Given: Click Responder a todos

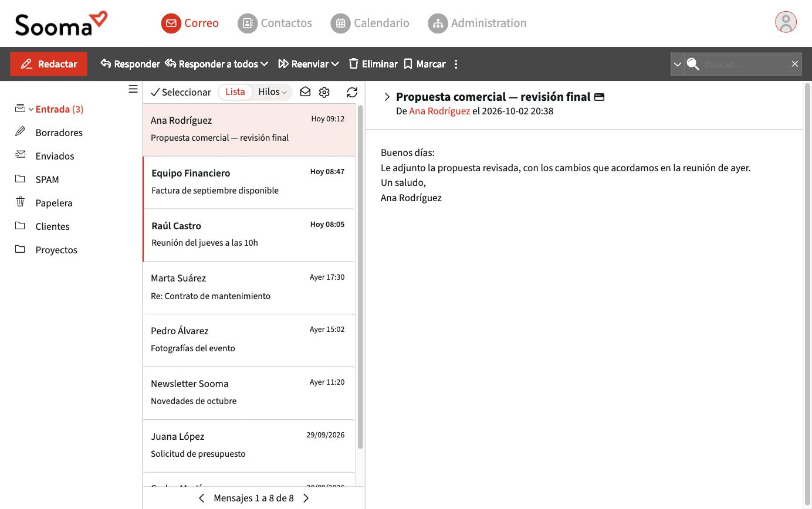Looking at the screenshot, I should click(212, 64).
